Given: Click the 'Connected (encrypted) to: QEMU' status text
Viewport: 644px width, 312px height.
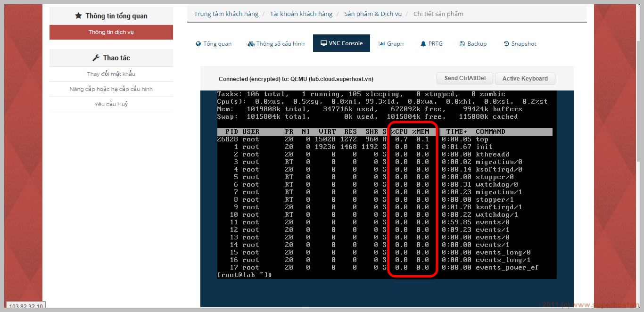Looking at the screenshot, I should click(296, 79).
